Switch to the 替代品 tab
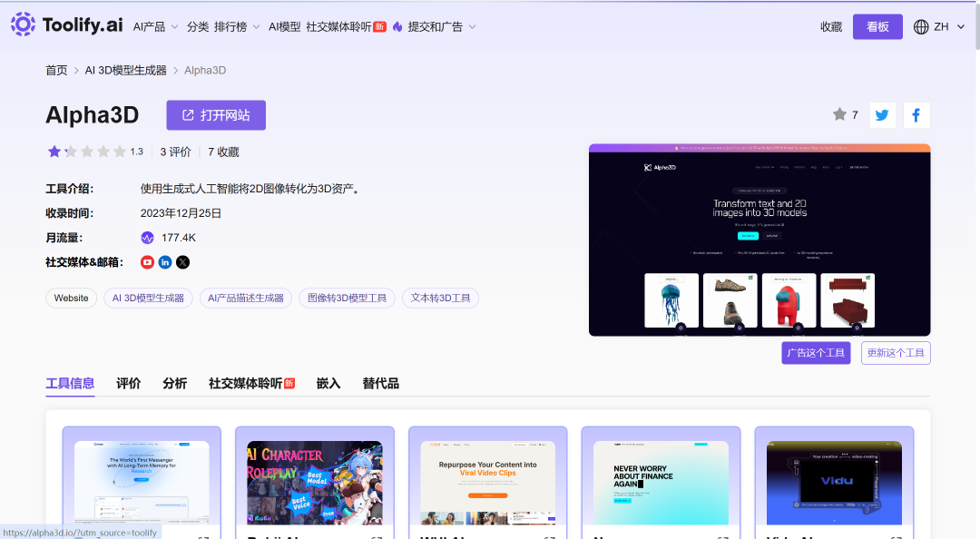The width and height of the screenshot is (980, 539). coord(380,383)
